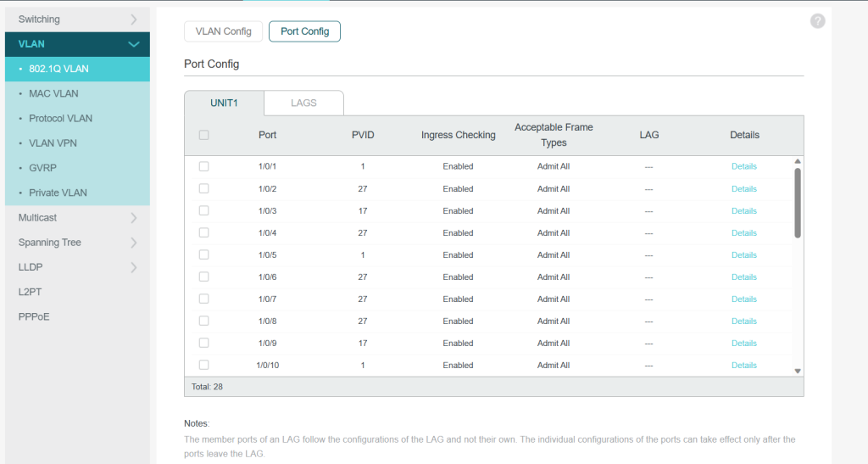
Task: Open Details link for port 1/0/4
Action: coord(744,233)
